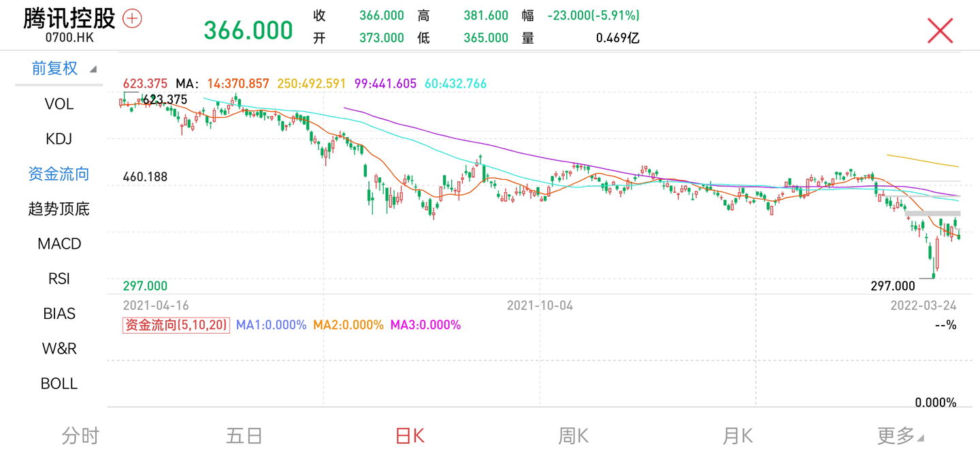980x451 pixels.
Task: Select the BIAS indicator
Action: 59,313
